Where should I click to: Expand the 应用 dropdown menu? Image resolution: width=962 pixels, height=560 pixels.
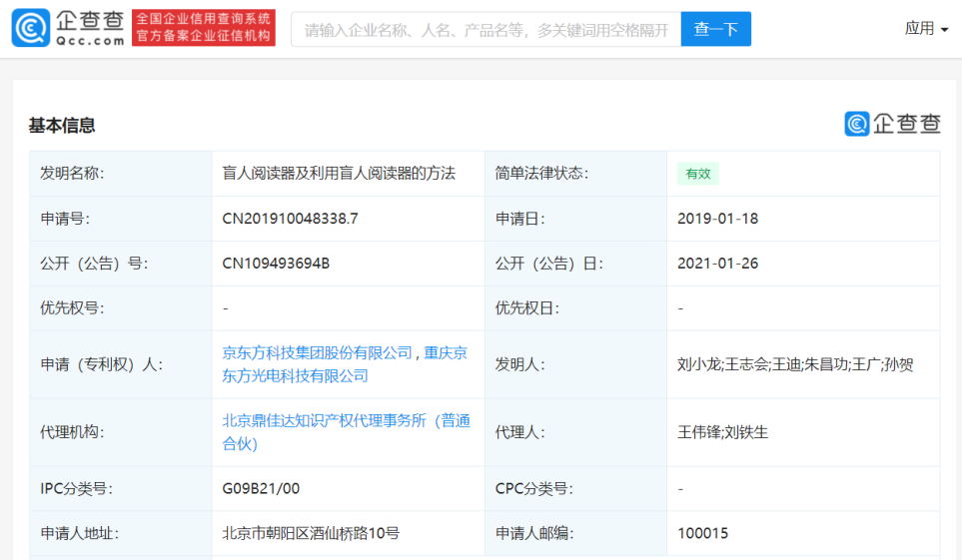(x=926, y=28)
